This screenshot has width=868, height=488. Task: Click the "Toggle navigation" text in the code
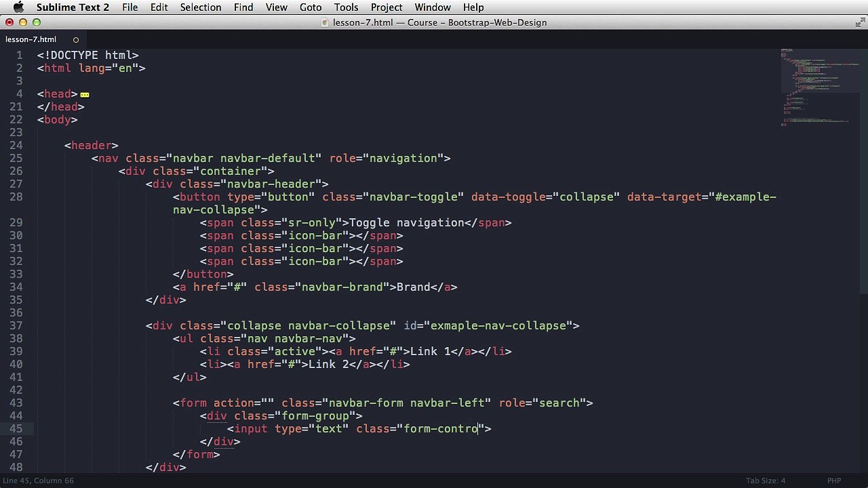click(x=407, y=223)
